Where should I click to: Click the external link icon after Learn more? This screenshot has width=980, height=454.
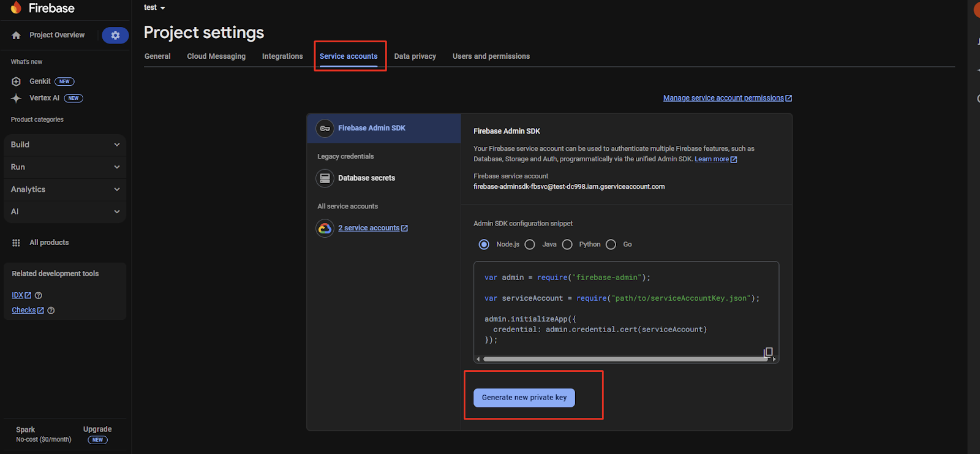734,159
